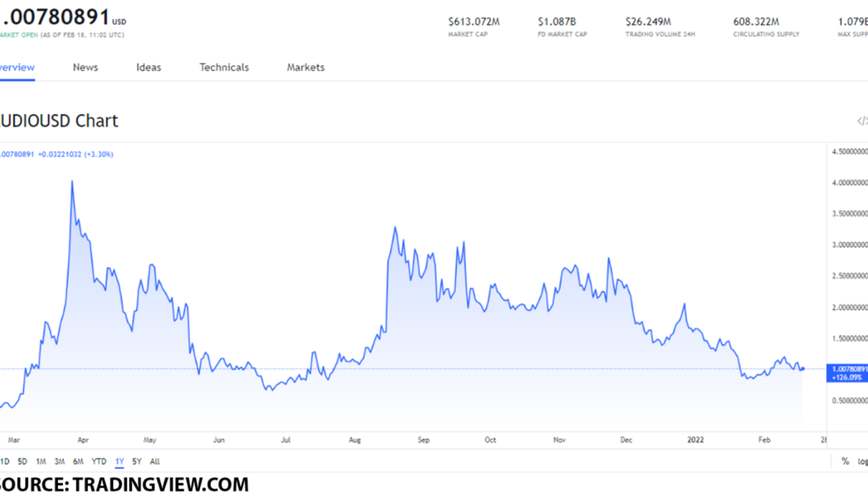Set chart range to 1D
The image size is (868, 496).
click(4, 461)
